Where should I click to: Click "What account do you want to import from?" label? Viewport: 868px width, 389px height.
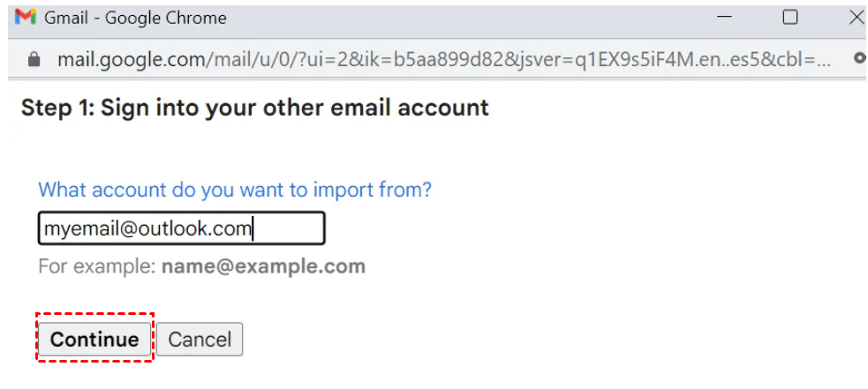235,190
